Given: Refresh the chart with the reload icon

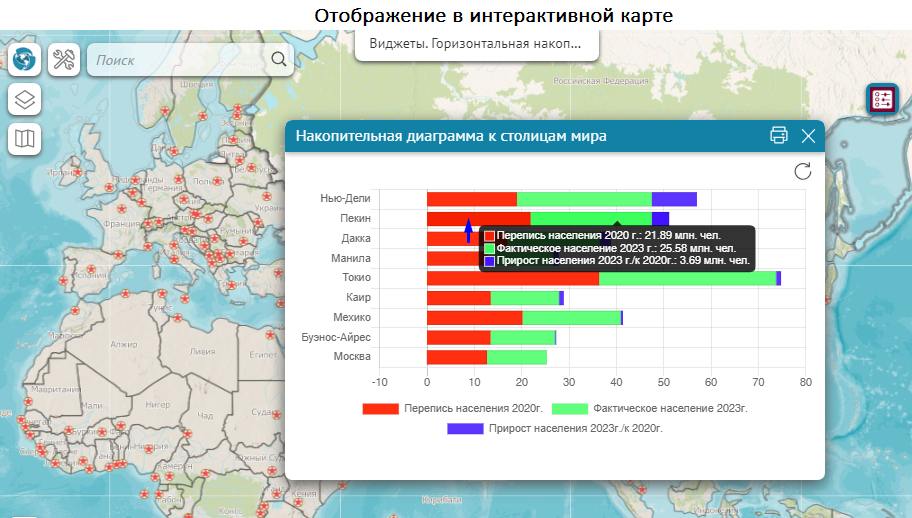Looking at the screenshot, I should click(x=802, y=171).
